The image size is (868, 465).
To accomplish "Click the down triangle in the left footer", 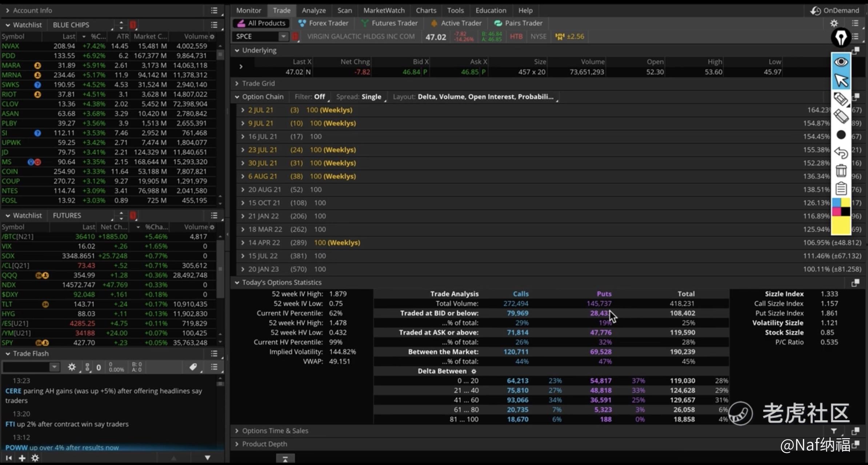I will click(x=207, y=458).
